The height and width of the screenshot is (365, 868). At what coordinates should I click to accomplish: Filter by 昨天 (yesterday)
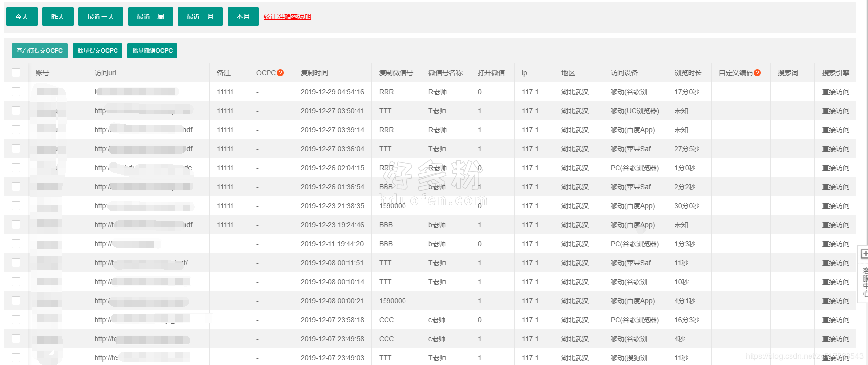58,17
